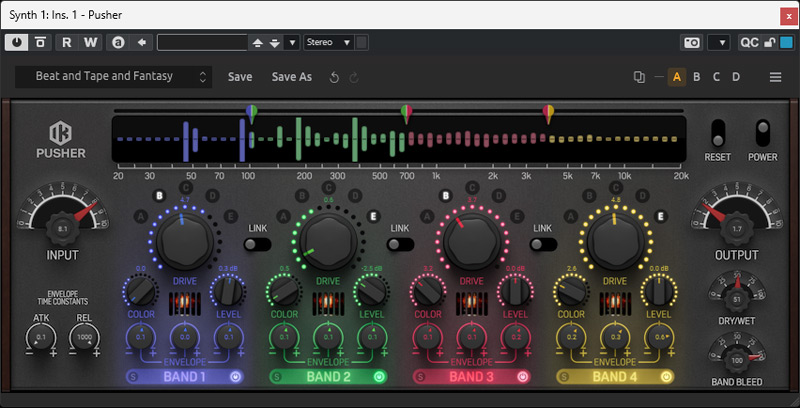Solo Band 2 with the S icon
Image resolution: width=800 pixels, height=408 pixels.
pos(277,377)
